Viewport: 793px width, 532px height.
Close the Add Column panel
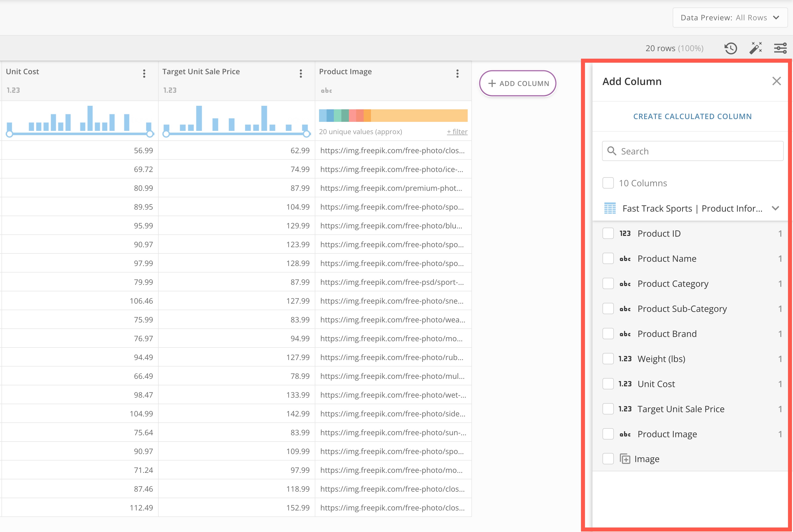click(x=777, y=81)
